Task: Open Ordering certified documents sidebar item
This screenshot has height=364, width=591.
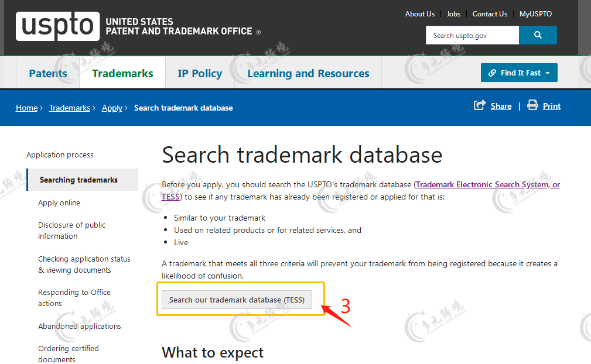Action: [68, 353]
